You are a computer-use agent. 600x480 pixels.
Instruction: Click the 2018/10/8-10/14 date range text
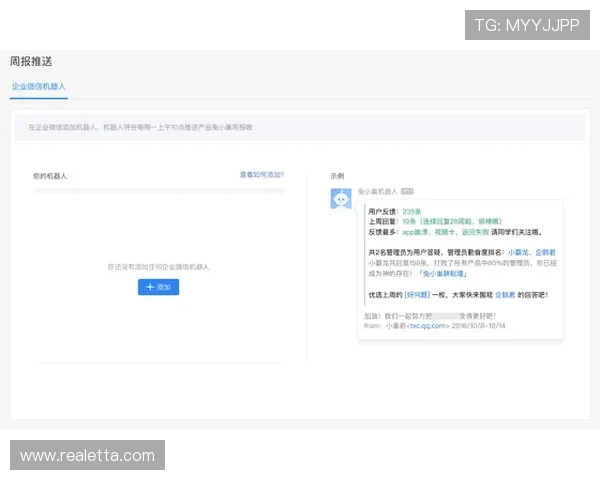[478, 326]
